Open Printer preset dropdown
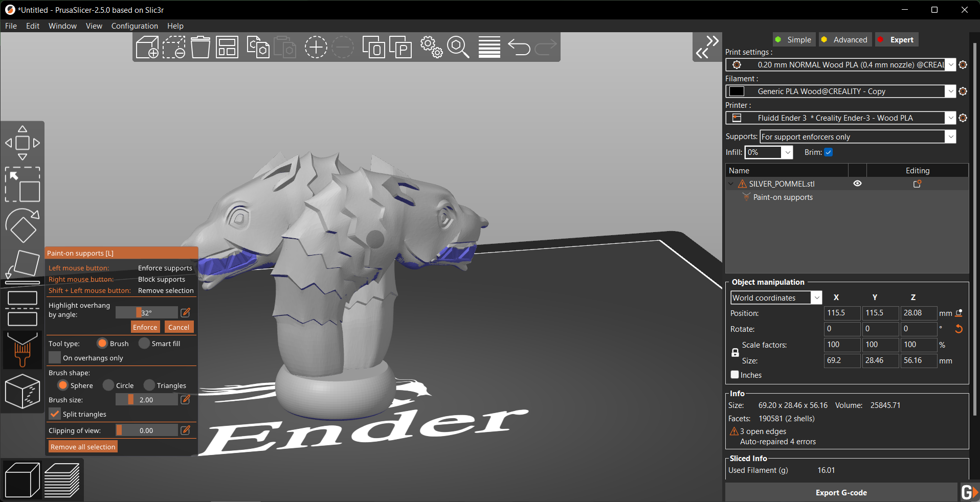The image size is (980, 502). pyautogui.click(x=950, y=118)
